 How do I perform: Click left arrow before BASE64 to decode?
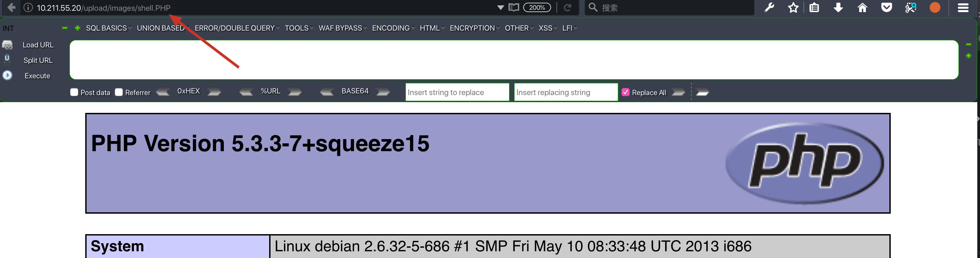[327, 92]
